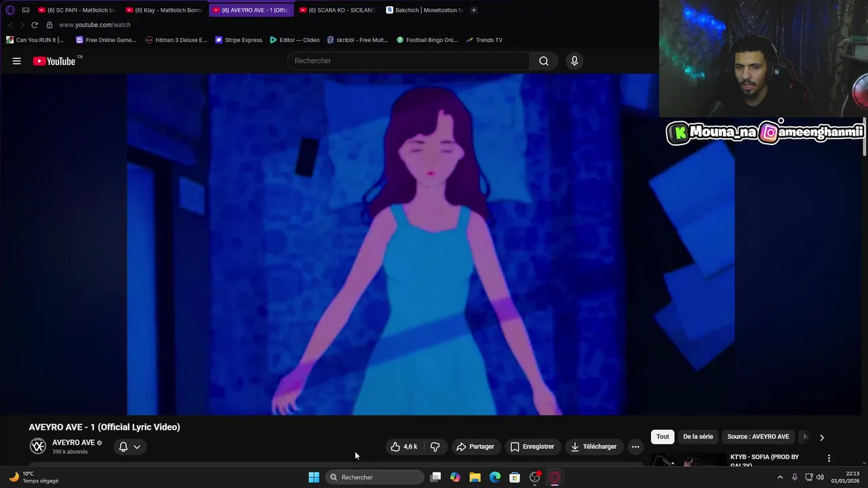Open File Explorer from the taskbar

point(475,477)
